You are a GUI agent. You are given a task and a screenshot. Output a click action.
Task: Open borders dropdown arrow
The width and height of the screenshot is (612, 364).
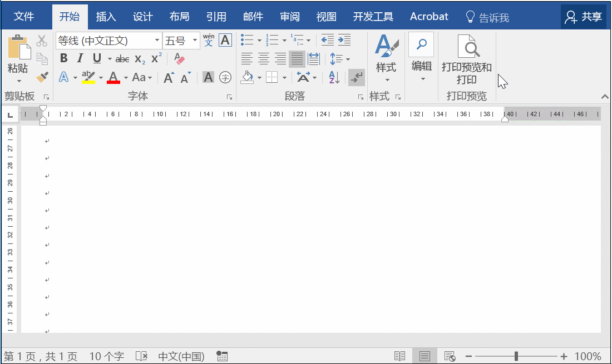[284, 78]
